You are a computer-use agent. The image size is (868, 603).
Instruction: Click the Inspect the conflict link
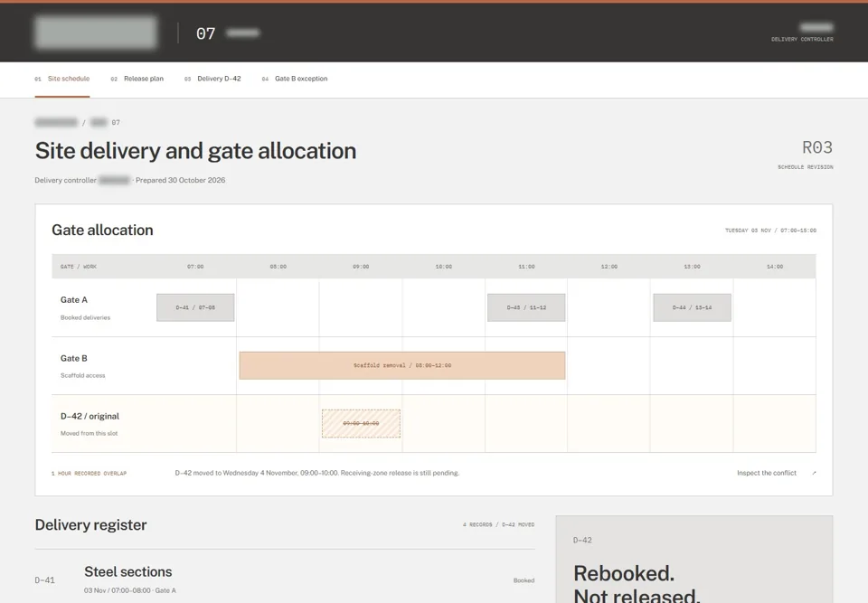pos(766,473)
